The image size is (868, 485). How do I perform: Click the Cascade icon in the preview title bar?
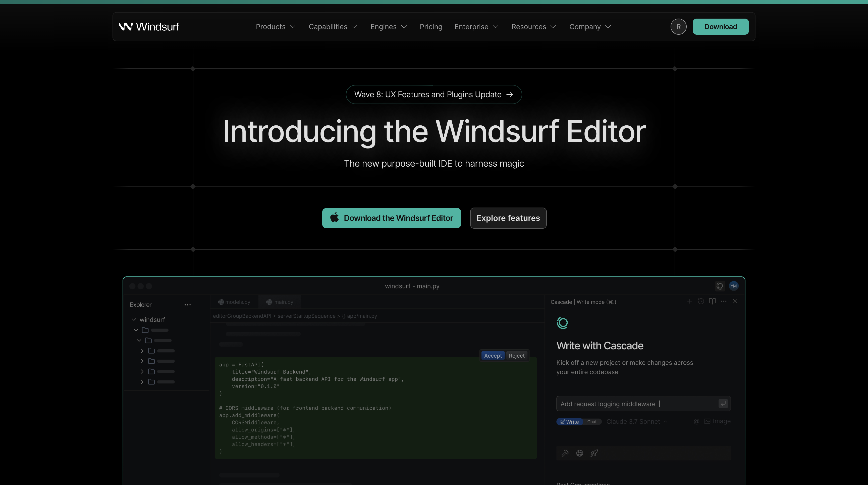720,286
